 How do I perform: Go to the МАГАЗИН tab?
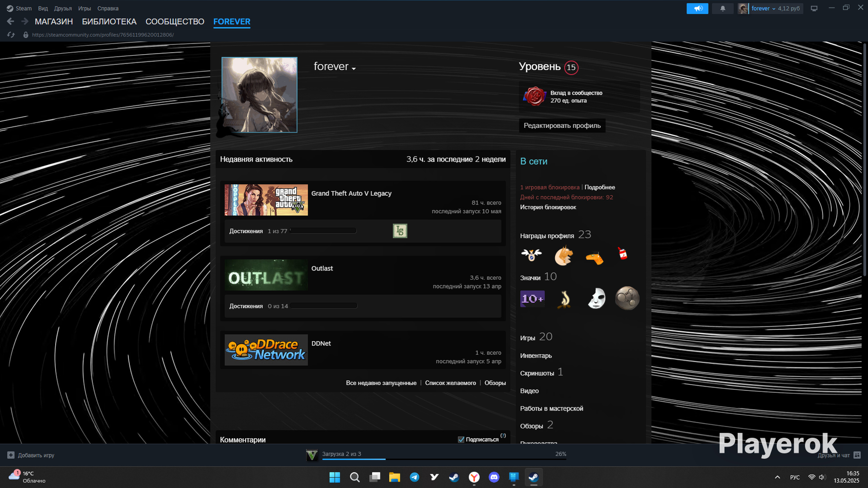pyautogui.click(x=54, y=21)
